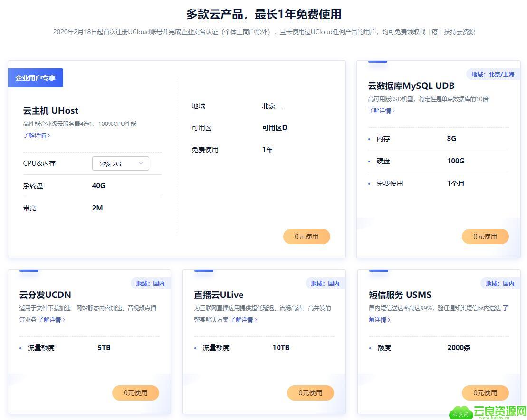Click 0元使用 button for 云分发UCDN
The image size is (527, 420).
click(x=135, y=393)
